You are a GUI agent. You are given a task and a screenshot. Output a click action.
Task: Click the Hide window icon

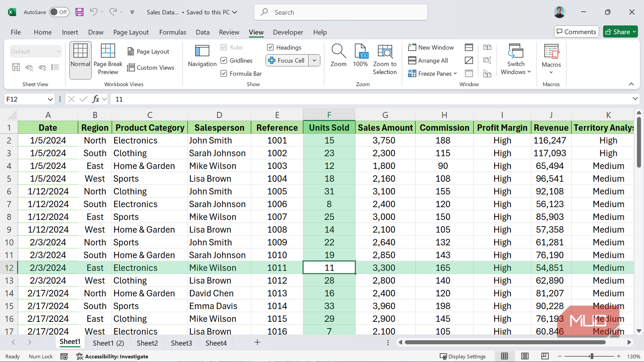click(x=469, y=60)
